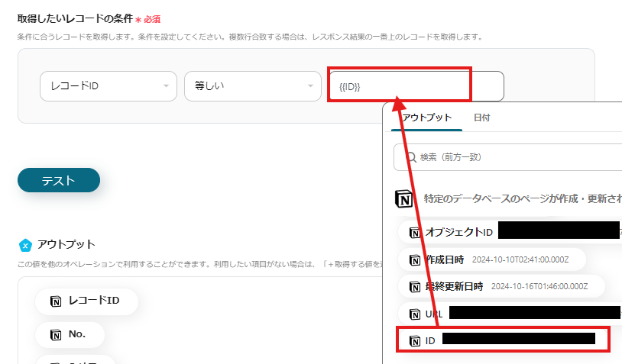Open the 等しい operator dropdown
Image resolution: width=622 pixels, height=364 pixels.
(x=253, y=86)
